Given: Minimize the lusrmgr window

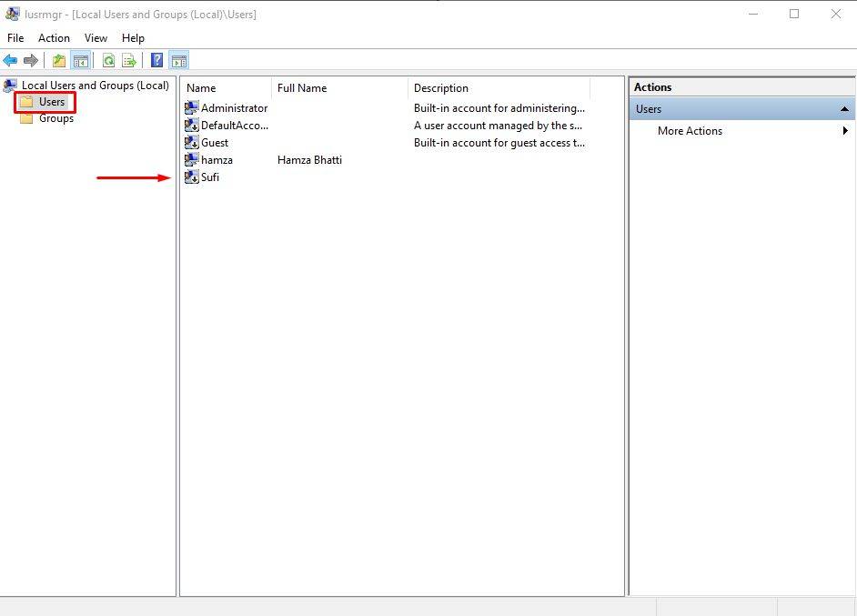Looking at the screenshot, I should [753, 14].
